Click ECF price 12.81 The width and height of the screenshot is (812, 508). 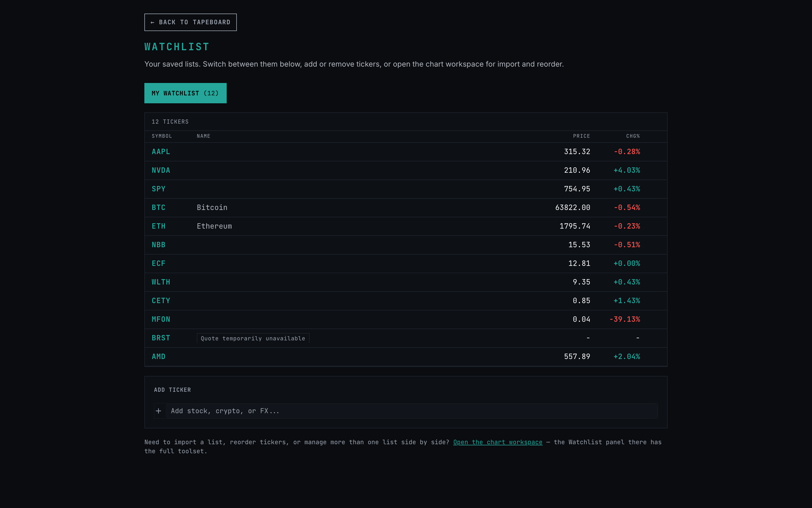click(579, 263)
